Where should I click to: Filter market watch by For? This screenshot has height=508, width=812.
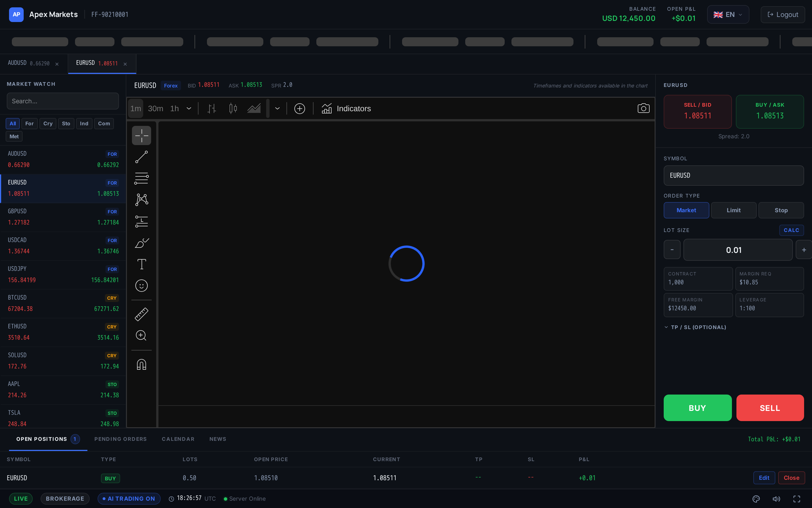tap(30, 123)
